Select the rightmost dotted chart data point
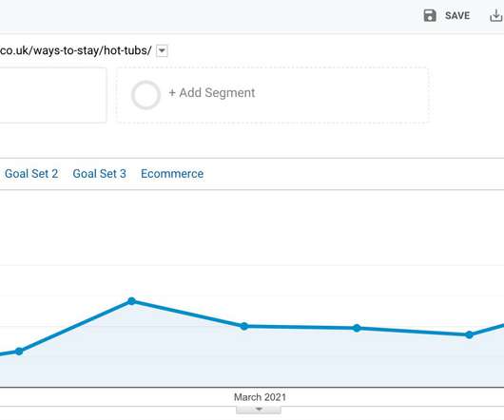Viewport: 504px width, 420px height. coord(469,334)
